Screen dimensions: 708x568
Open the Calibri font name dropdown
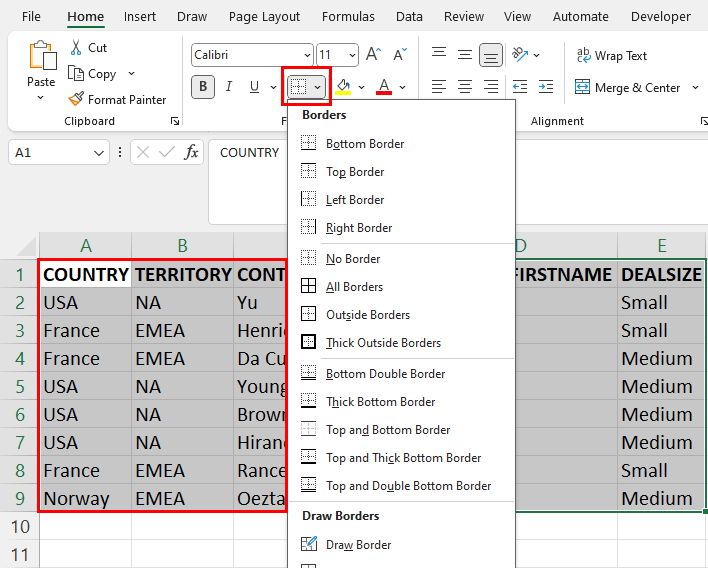pyautogui.click(x=307, y=55)
